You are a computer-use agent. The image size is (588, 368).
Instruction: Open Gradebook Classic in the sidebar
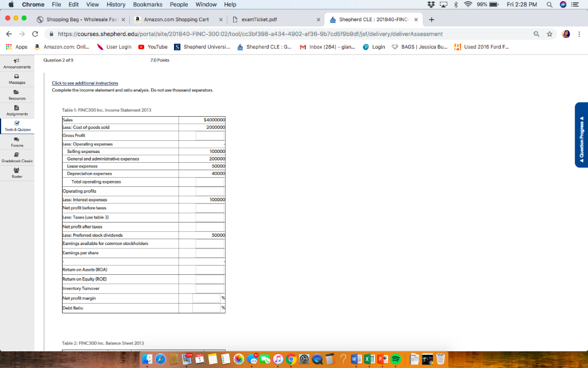click(17, 158)
